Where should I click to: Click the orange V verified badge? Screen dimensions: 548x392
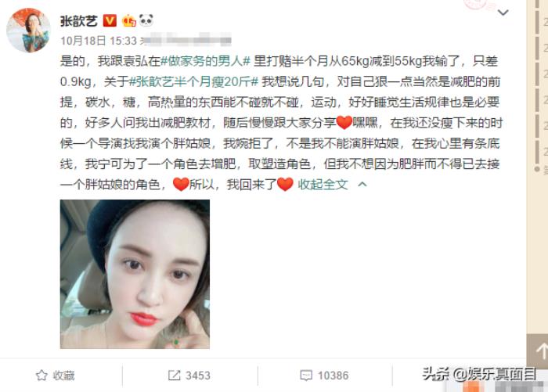[110, 21]
